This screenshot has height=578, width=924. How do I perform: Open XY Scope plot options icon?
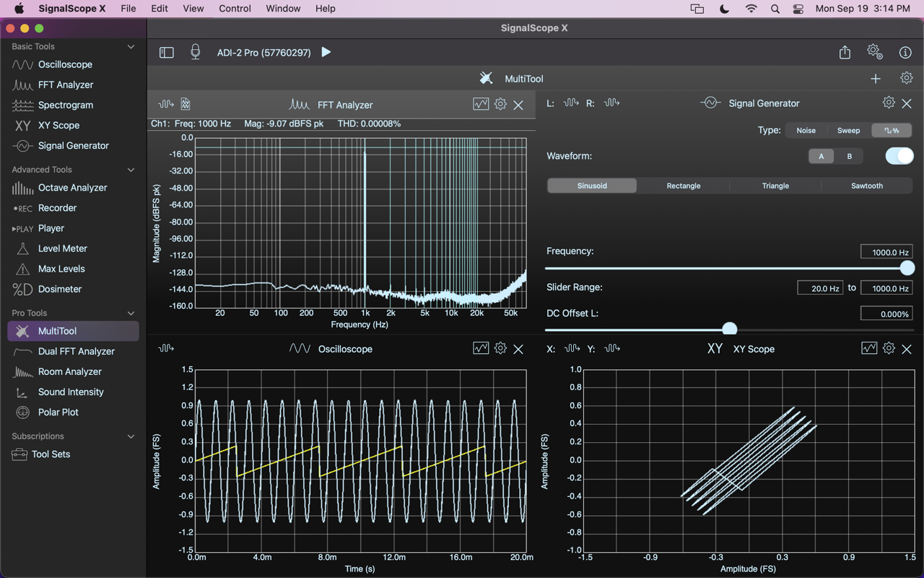click(869, 348)
